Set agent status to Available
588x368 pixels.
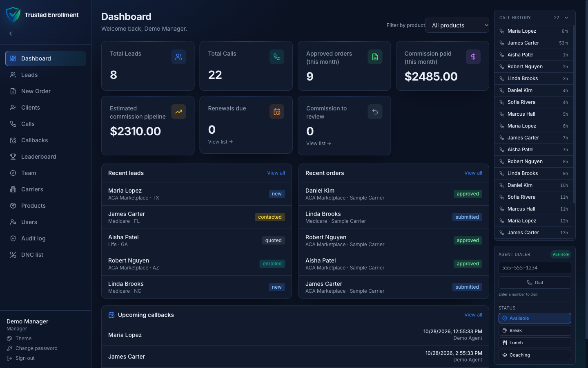coord(535,318)
